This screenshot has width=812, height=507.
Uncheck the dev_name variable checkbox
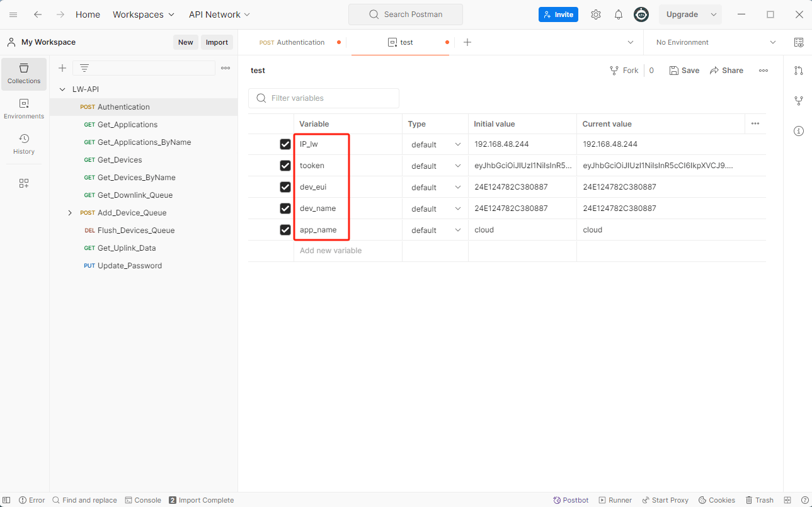tap(285, 208)
